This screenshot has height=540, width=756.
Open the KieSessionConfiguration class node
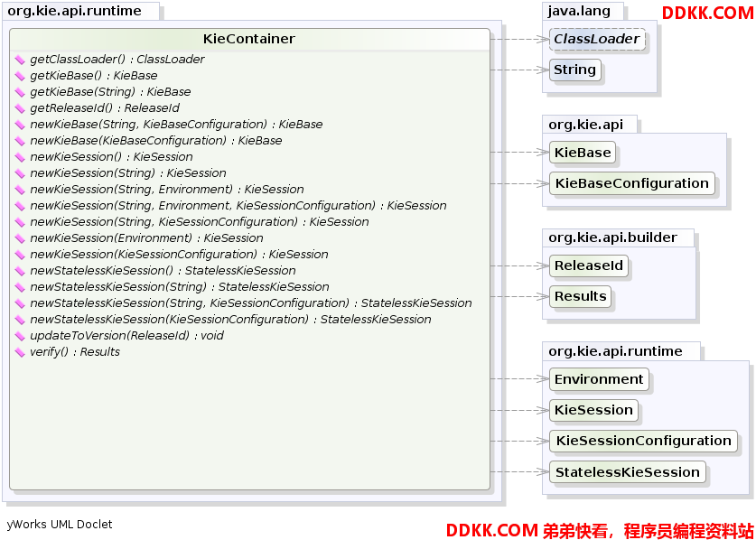point(643,442)
